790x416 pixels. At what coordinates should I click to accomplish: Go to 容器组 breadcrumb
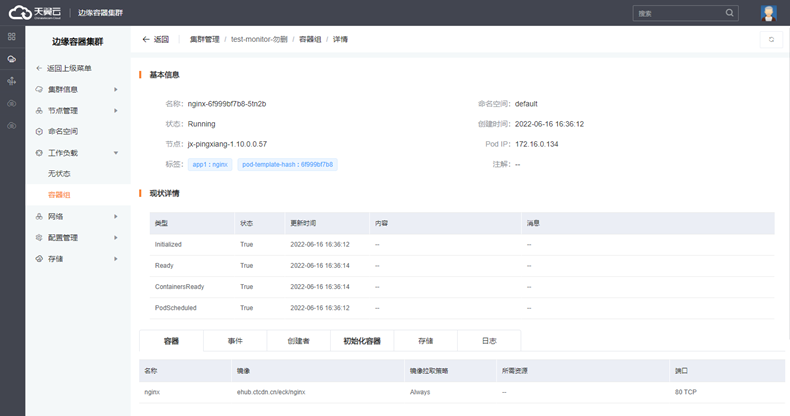point(310,39)
